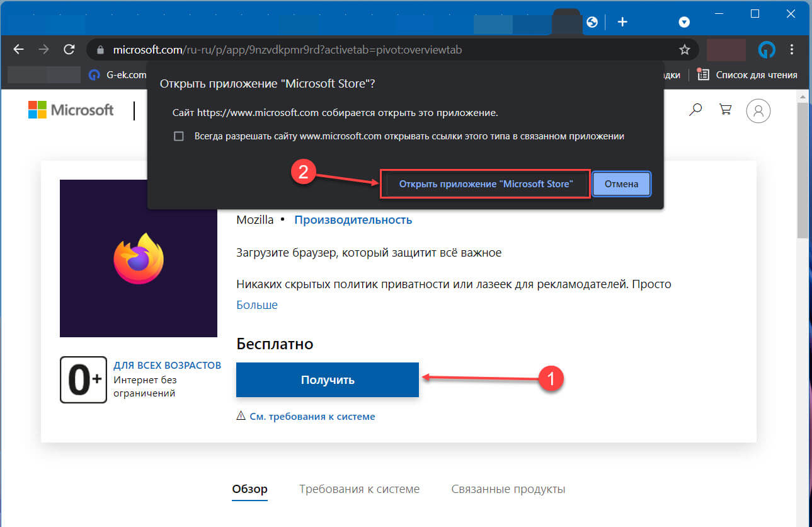812x527 pixels.
Task: Click the Mozilla publisher name
Action: pos(255,219)
